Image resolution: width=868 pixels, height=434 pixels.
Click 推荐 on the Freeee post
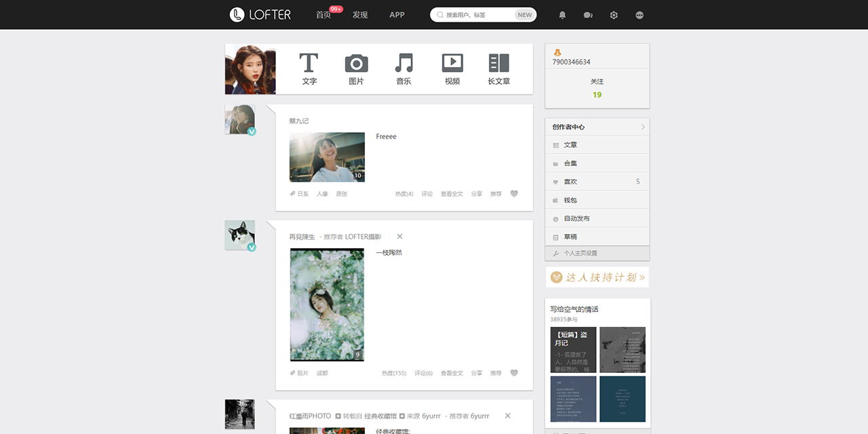coord(496,194)
